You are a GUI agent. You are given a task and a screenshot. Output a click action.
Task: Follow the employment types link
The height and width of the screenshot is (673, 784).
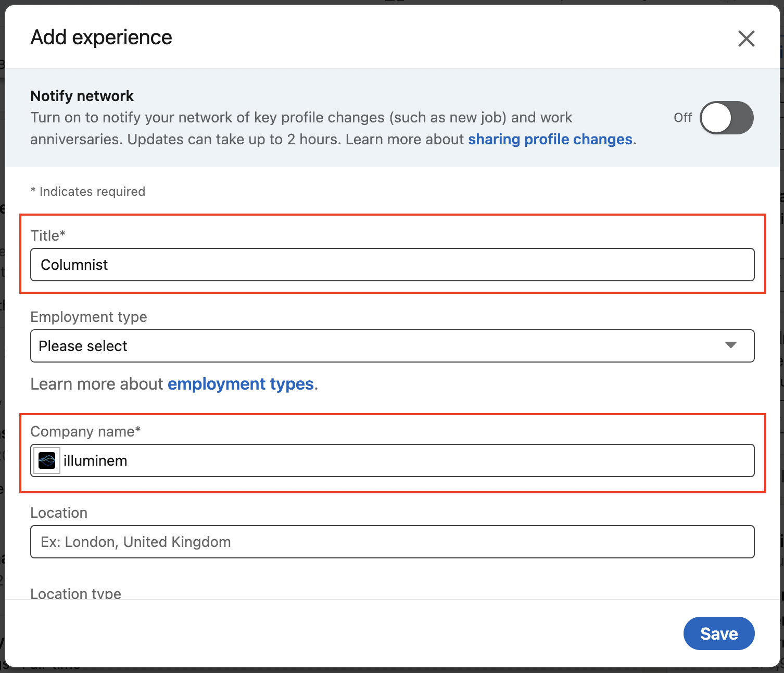tap(241, 384)
